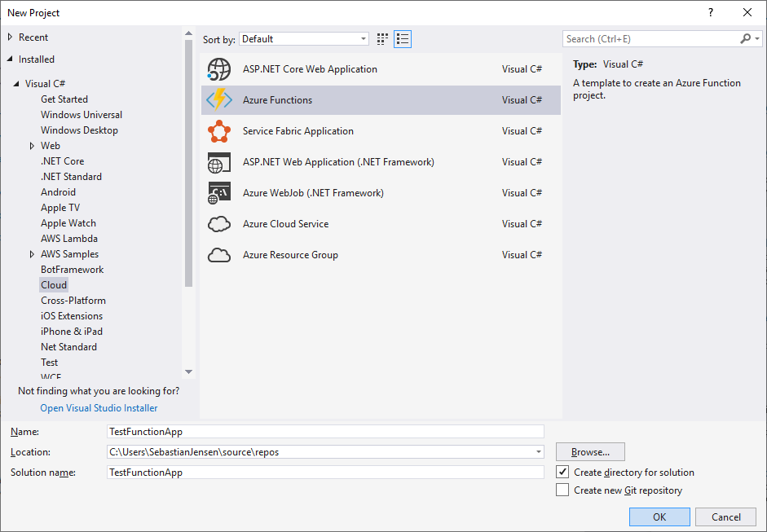The height and width of the screenshot is (532, 767).
Task: Open the Location path dropdown
Action: 538,452
